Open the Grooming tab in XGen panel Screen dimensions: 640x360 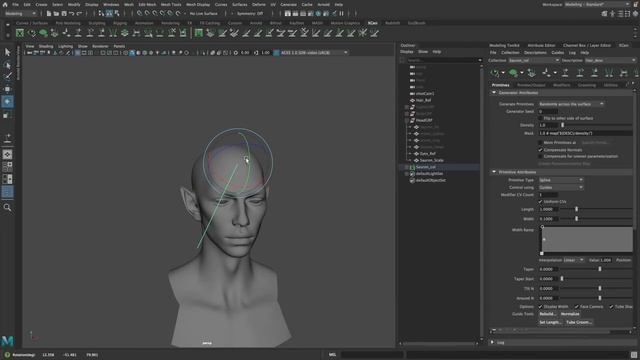[587, 85]
